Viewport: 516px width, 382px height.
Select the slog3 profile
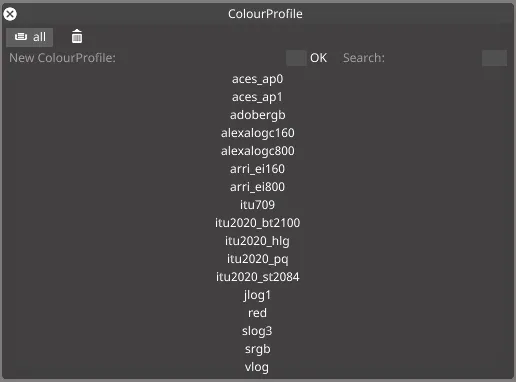coord(258,331)
